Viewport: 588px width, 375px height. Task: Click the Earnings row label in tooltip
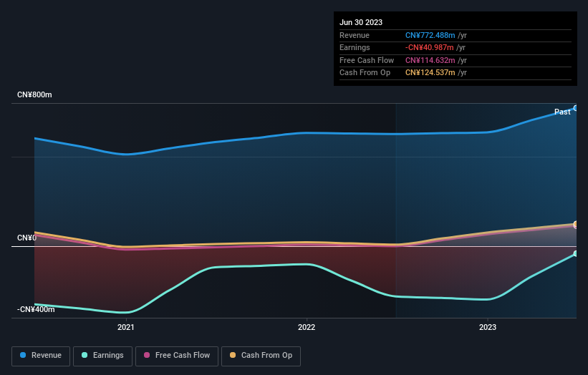tap(355, 47)
